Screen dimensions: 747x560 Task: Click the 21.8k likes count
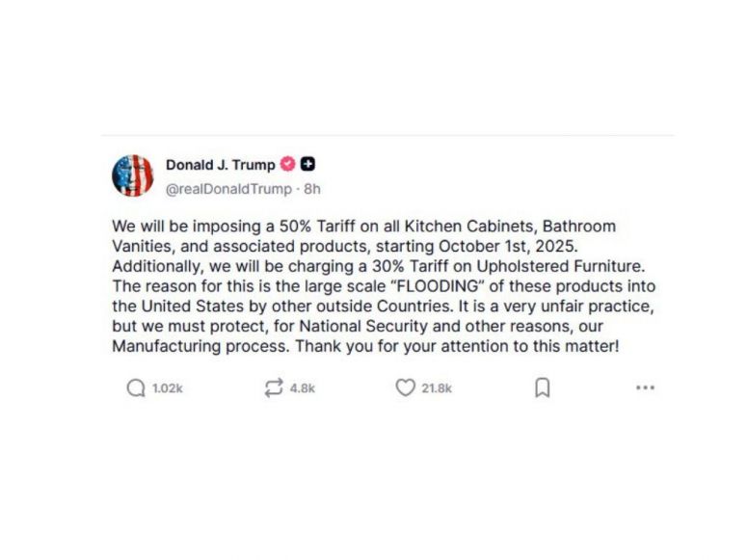point(437,388)
